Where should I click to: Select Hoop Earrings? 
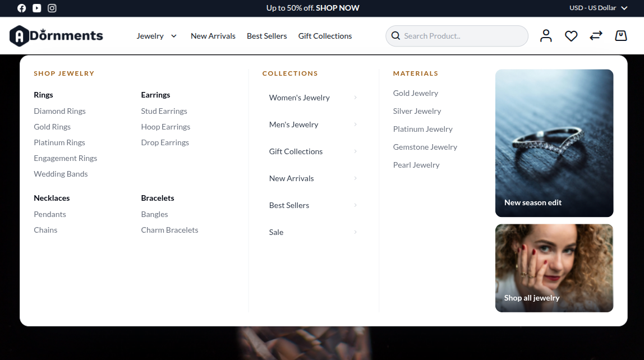pyautogui.click(x=165, y=127)
